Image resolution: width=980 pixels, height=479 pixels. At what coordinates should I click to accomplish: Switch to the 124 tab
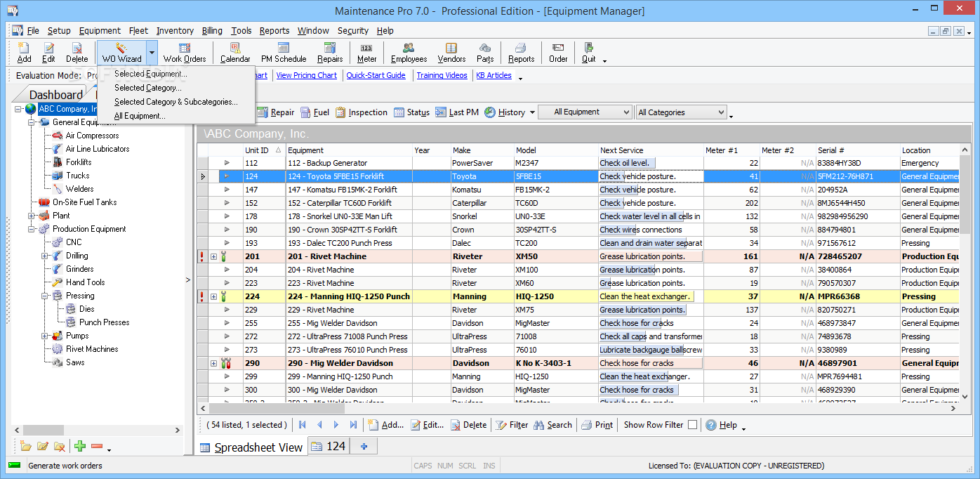[329, 446]
